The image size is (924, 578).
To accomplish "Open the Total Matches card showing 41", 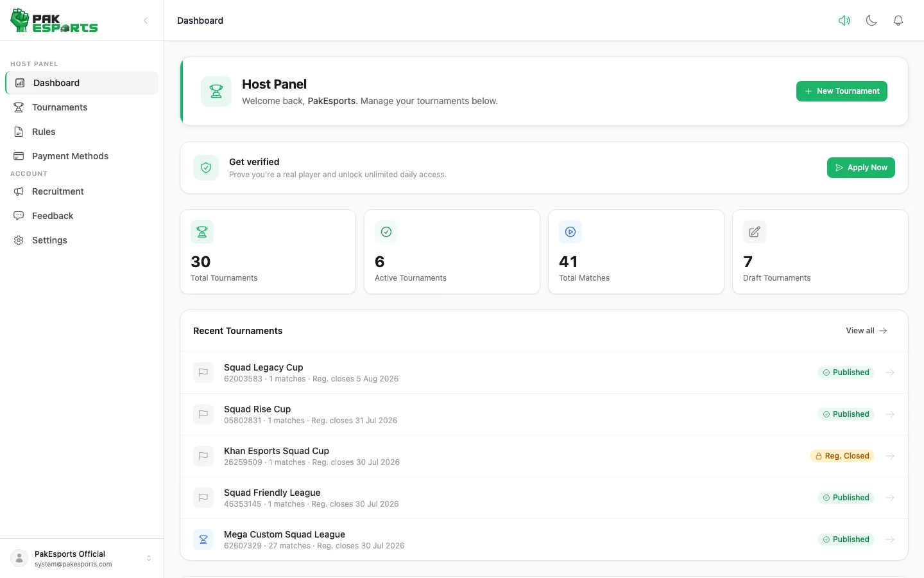I will coord(636,252).
